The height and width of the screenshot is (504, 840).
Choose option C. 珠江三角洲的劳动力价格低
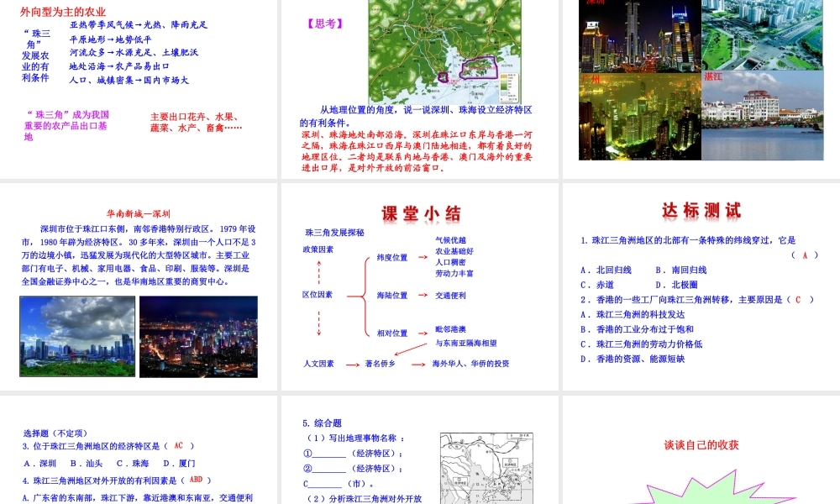(x=641, y=344)
